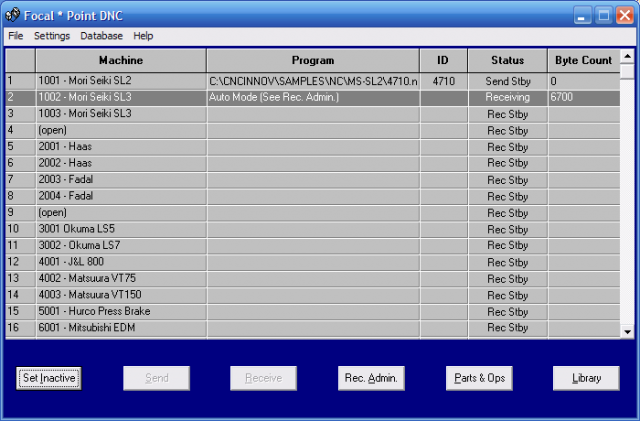
Task: Open the File menu
Action: [x=16, y=36]
